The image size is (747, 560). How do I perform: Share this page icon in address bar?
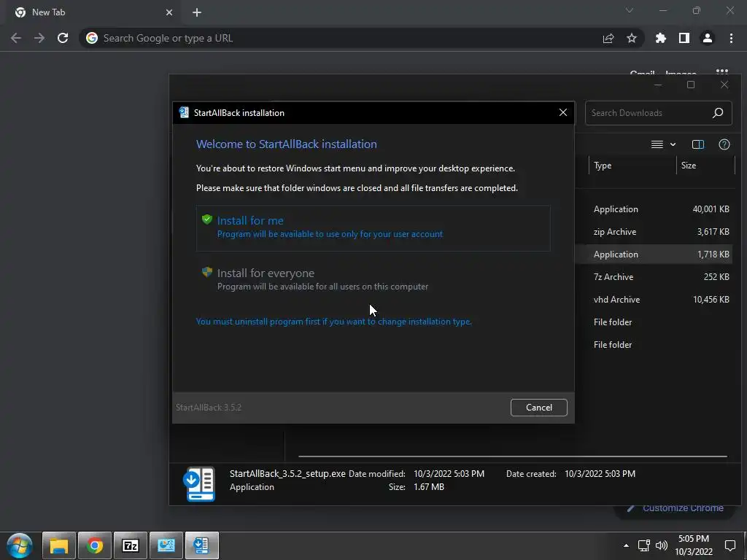pyautogui.click(x=608, y=38)
